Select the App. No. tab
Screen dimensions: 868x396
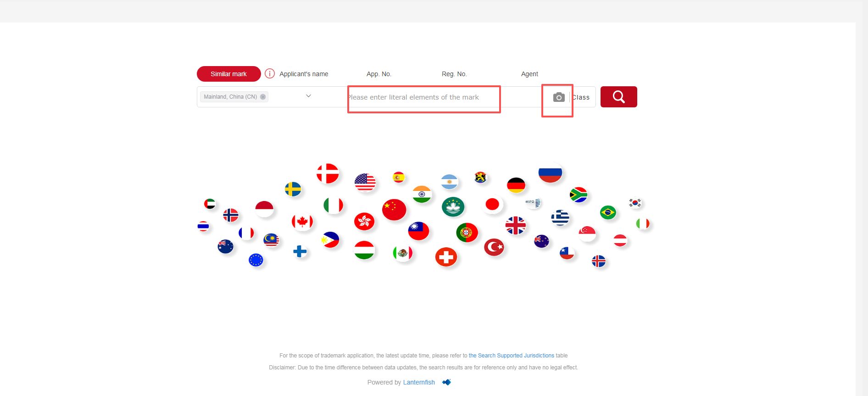tap(378, 74)
